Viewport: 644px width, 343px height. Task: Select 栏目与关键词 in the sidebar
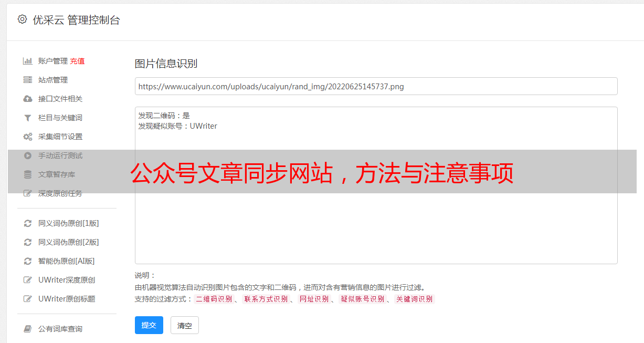(60, 118)
